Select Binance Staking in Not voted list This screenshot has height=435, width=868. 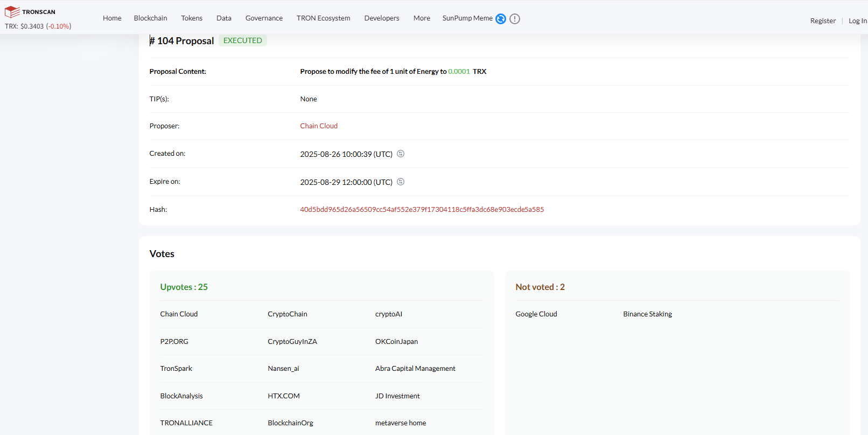(x=647, y=314)
